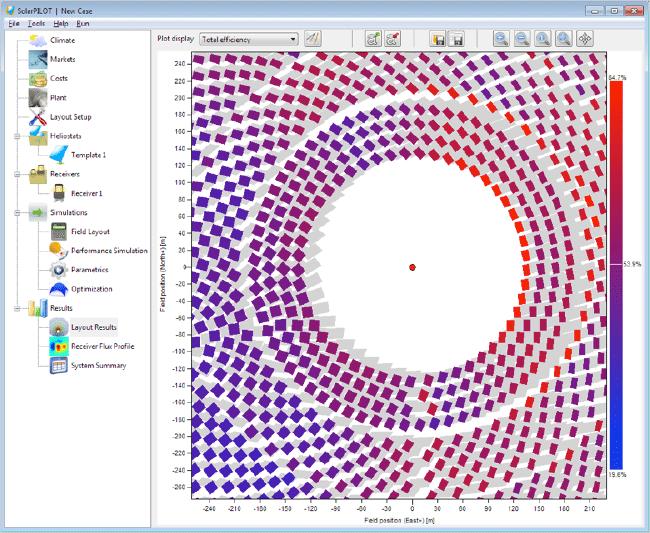The image size is (650, 533).
Task: Open the Markets page icon
Action: coord(38,59)
